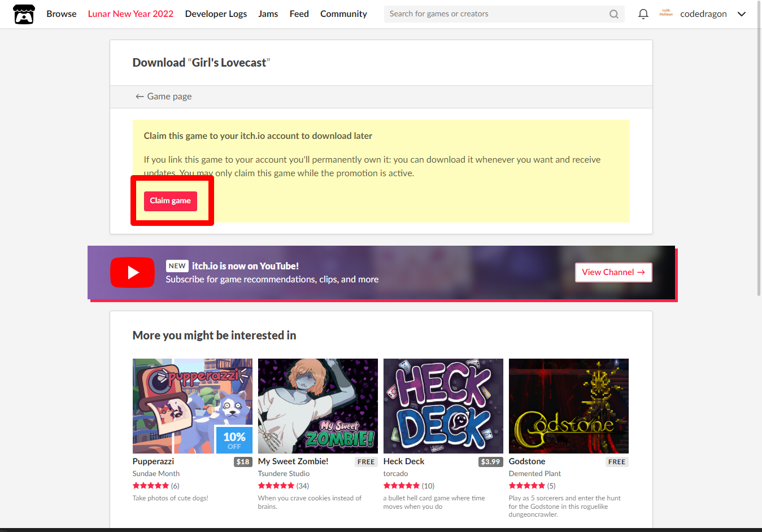Screen dimensions: 762x532
Task: Click FREE tag on My Sweet Zombie!
Action: pyautogui.click(x=366, y=462)
